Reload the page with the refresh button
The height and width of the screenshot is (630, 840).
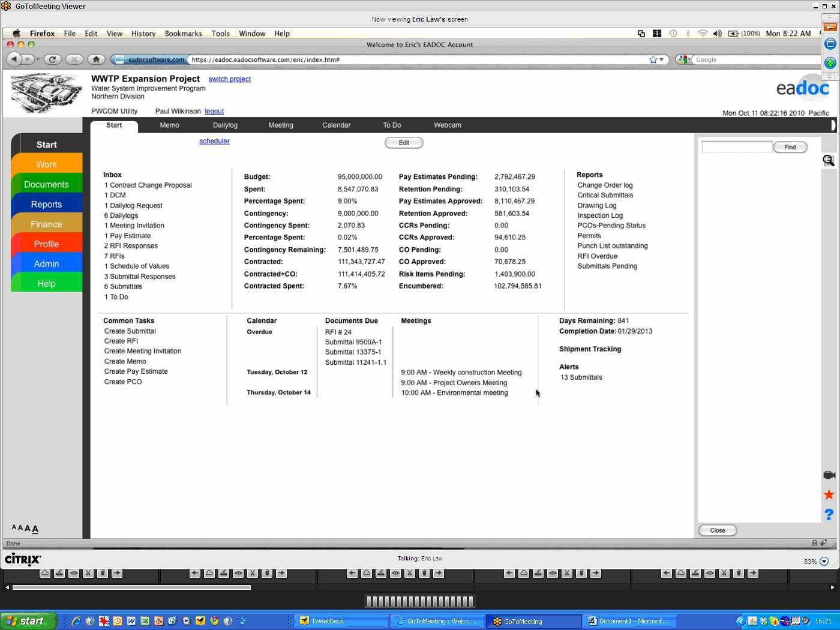[x=53, y=59]
